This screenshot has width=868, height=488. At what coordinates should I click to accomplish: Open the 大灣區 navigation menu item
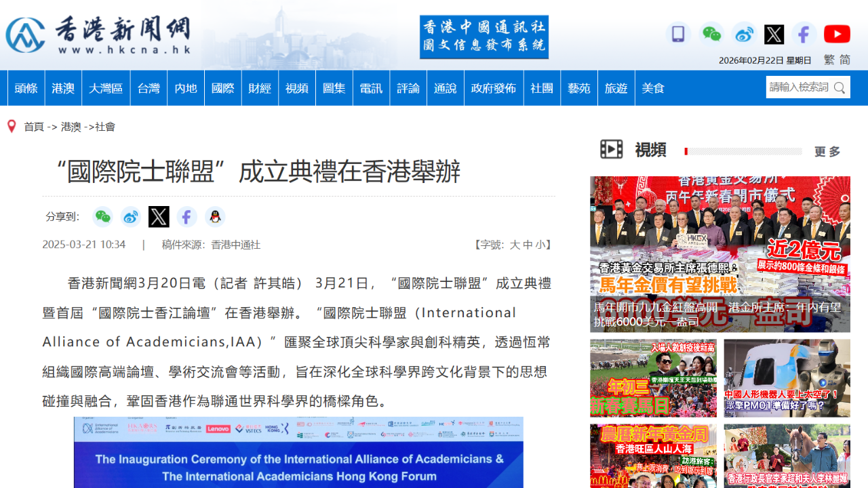point(106,88)
